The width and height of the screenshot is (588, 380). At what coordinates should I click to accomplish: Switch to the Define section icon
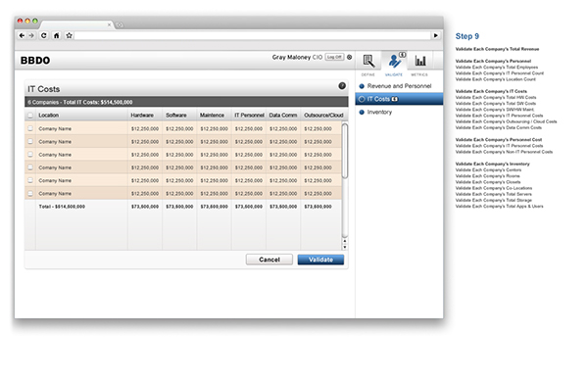coord(368,61)
